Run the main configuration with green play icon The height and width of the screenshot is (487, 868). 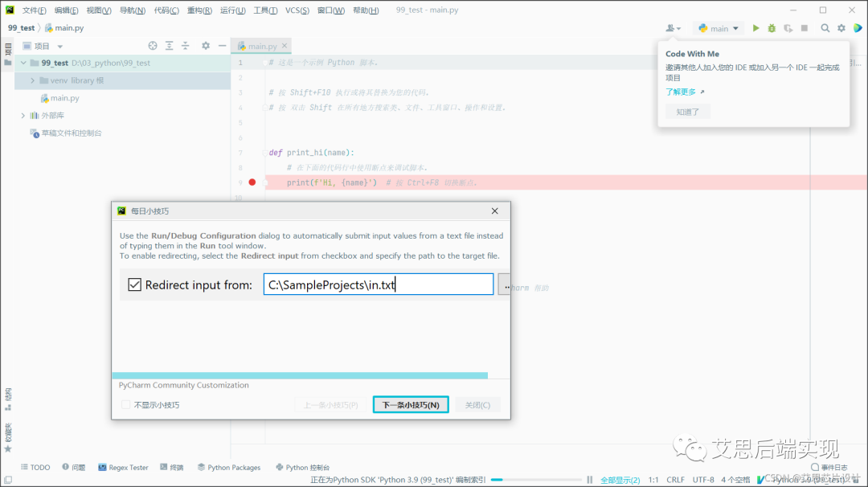[x=755, y=28]
